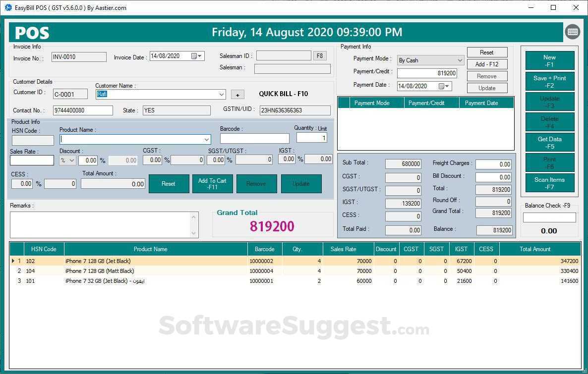Click the F8 salesman lookup button

319,56
